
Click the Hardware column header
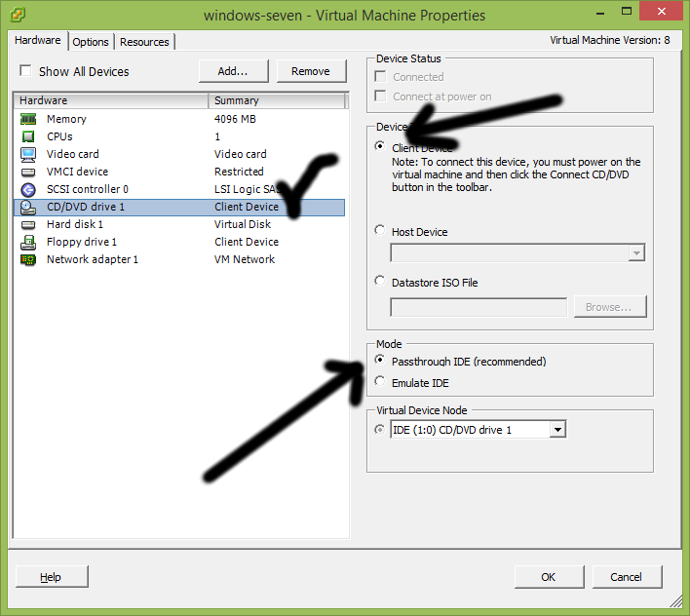111,100
